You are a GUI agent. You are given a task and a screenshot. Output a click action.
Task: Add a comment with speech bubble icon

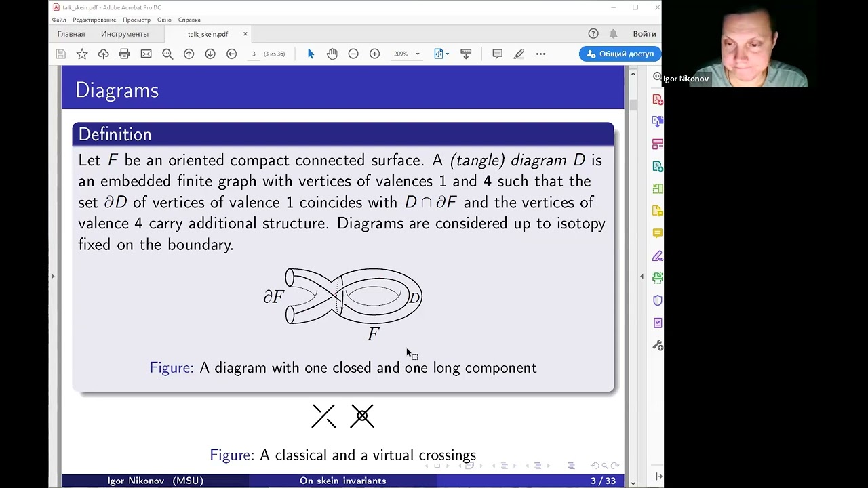[497, 54]
